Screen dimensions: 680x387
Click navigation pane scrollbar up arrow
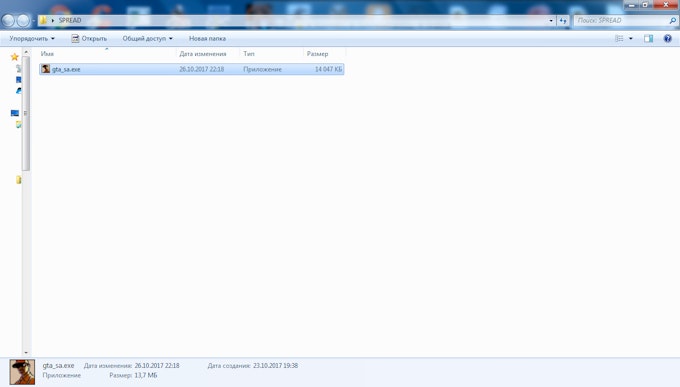click(26, 52)
